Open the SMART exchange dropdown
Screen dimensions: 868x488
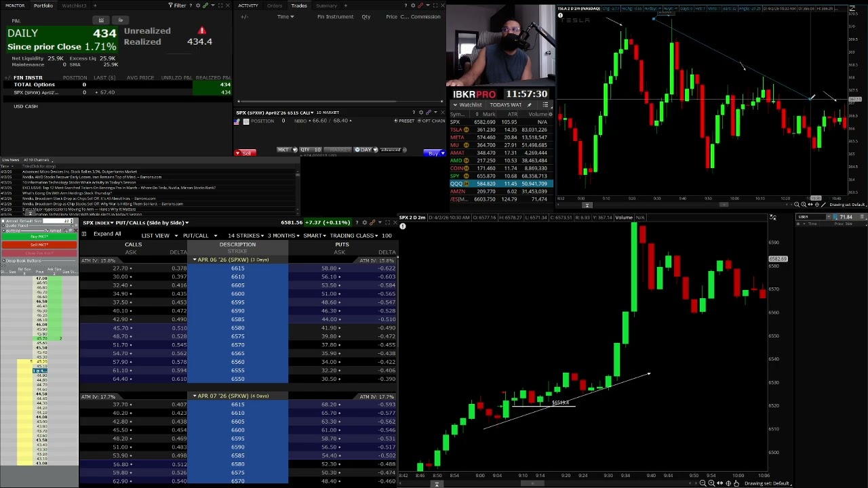click(x=315, y=236)
